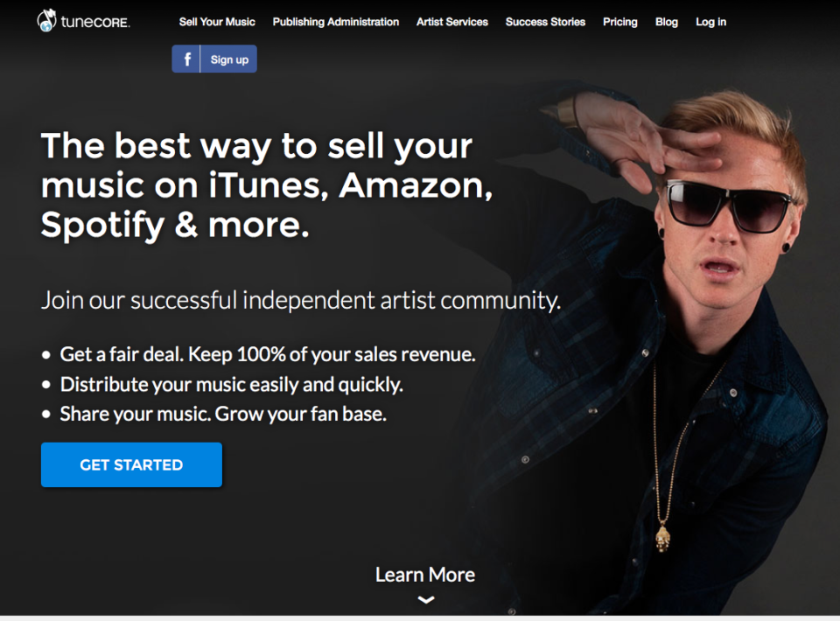This screenshot has height=621, width=840.
Task: Click the main headline about selling music
Action: 267,185
